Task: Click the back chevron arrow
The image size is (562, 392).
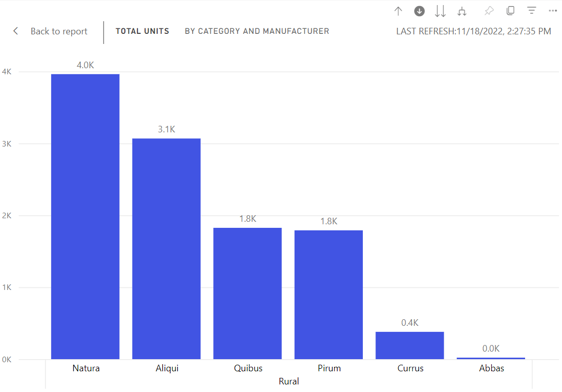Action: point(16,31)
